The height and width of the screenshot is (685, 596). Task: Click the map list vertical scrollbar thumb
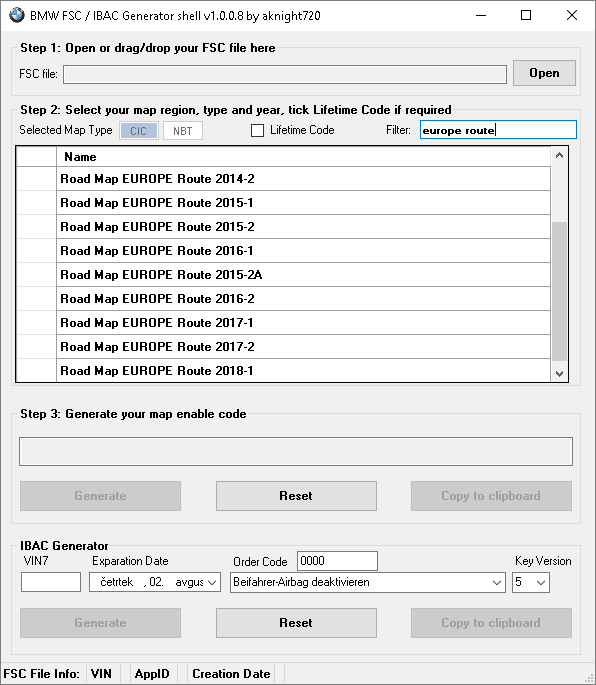point(559,291)
